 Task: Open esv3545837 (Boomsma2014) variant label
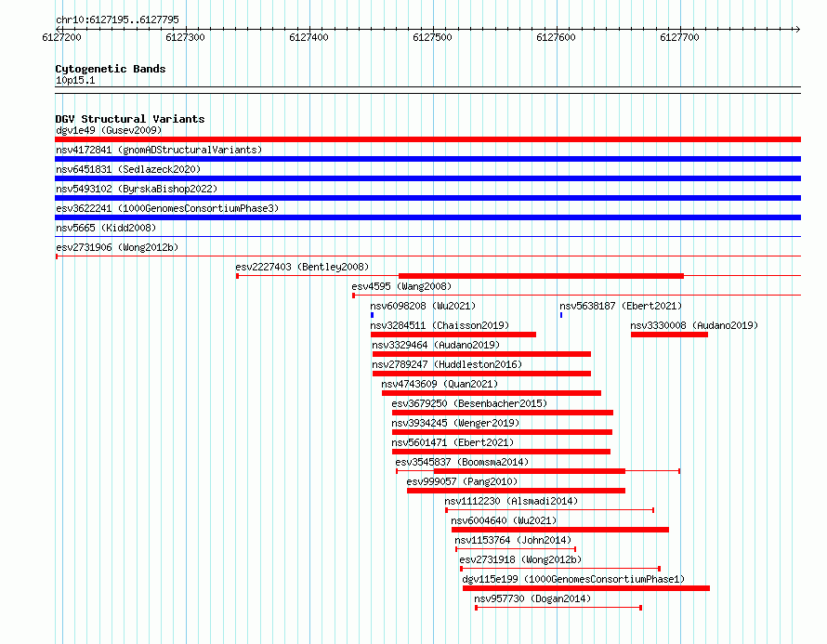[462, 462]
